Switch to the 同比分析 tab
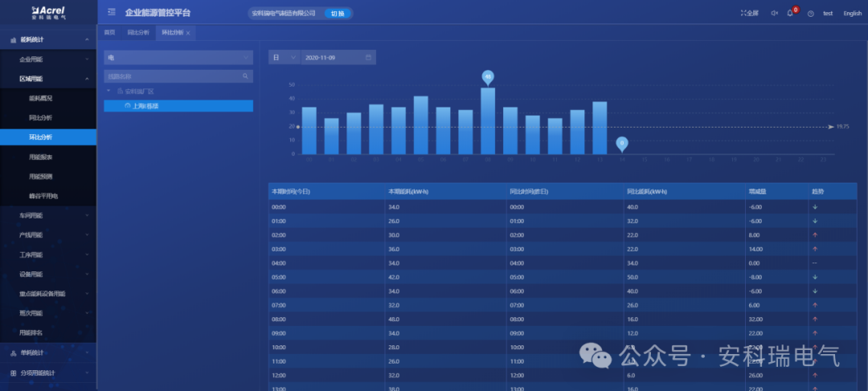 [x=138, y=33]
